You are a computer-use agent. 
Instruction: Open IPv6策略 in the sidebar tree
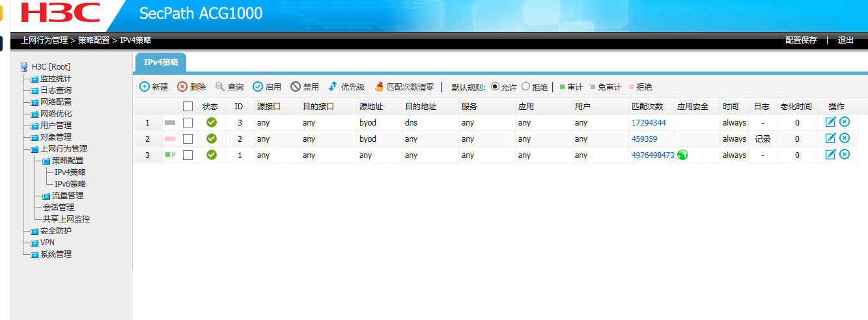point(70,184)
